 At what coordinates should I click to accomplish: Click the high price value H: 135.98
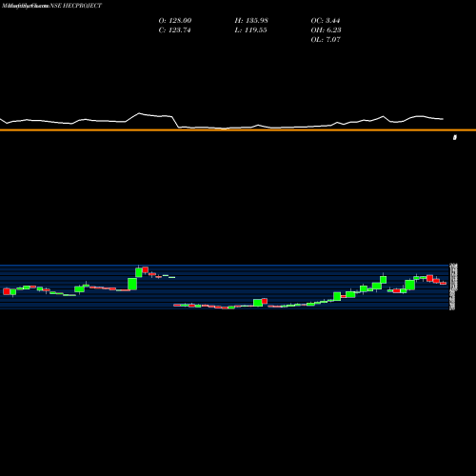coord(251,21)
